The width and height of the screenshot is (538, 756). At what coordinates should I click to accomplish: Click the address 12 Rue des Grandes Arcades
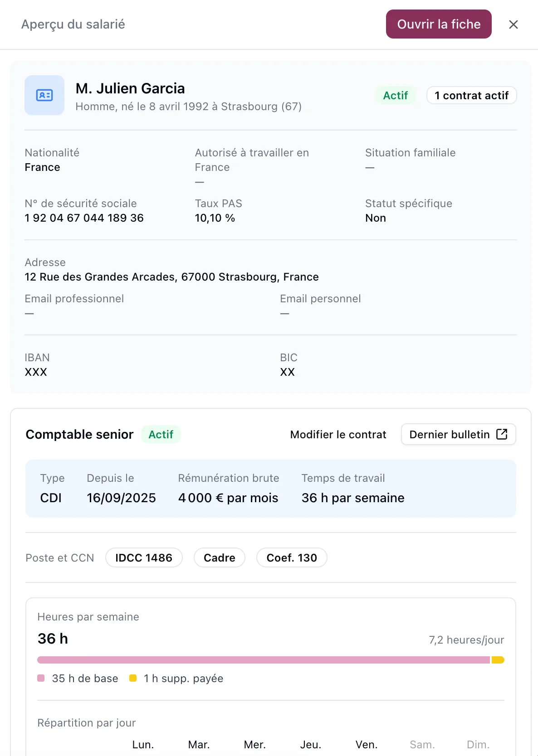pyautogui.click(x=171, y=277)
